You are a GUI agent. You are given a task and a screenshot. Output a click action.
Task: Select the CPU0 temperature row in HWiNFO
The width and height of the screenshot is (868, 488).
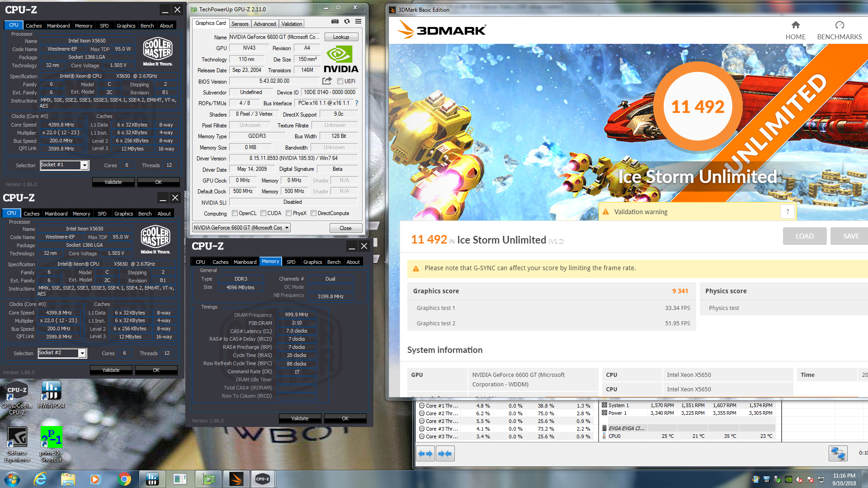688,436
